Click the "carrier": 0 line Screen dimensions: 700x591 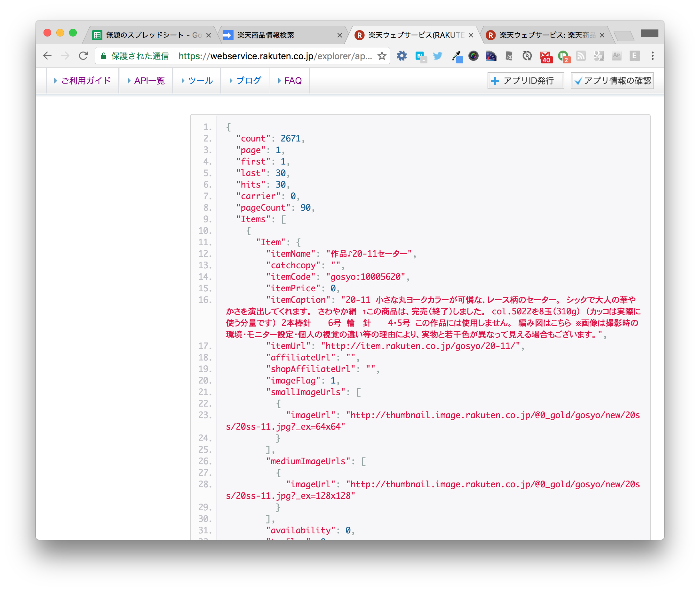268,196
